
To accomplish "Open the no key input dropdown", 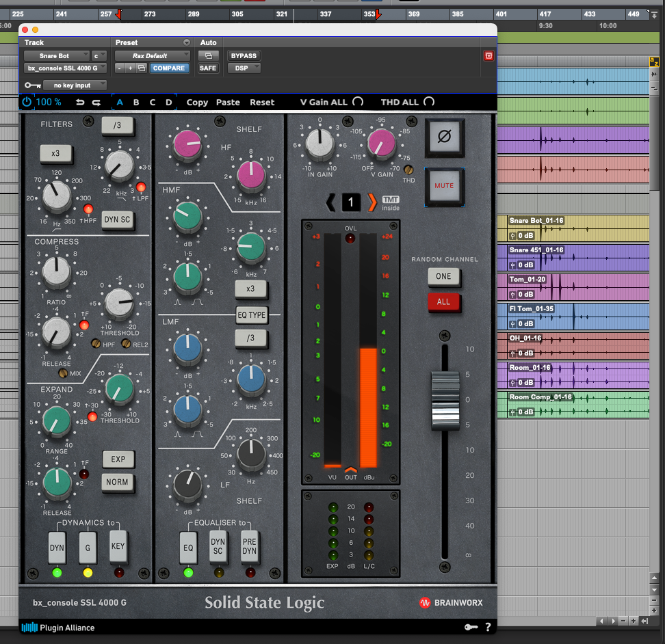I will point(75,85).
